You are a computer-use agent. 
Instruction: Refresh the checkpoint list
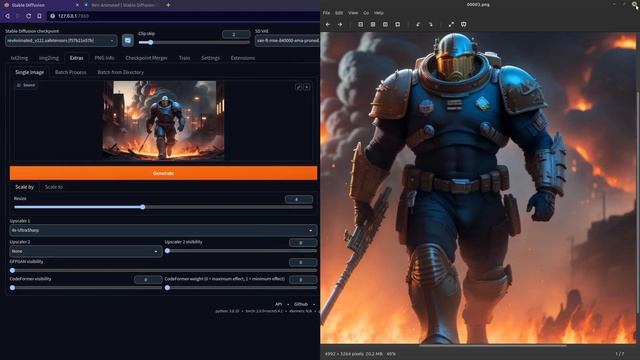coord(128,40)
